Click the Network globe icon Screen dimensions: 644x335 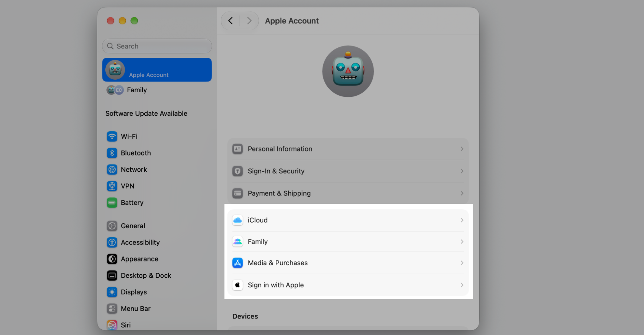click(x=112, y=169)
